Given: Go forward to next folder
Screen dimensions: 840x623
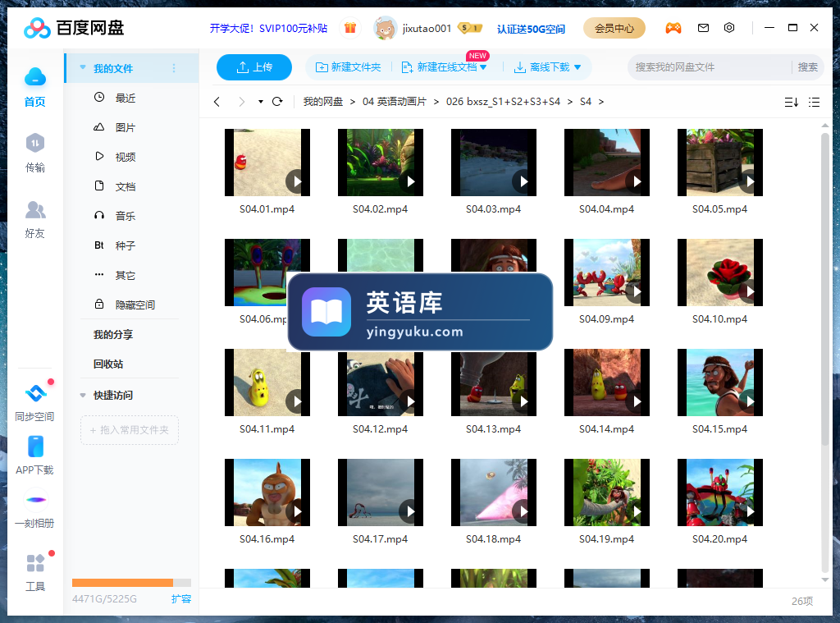Looking at the screenshot, I should tap(242, 102).
